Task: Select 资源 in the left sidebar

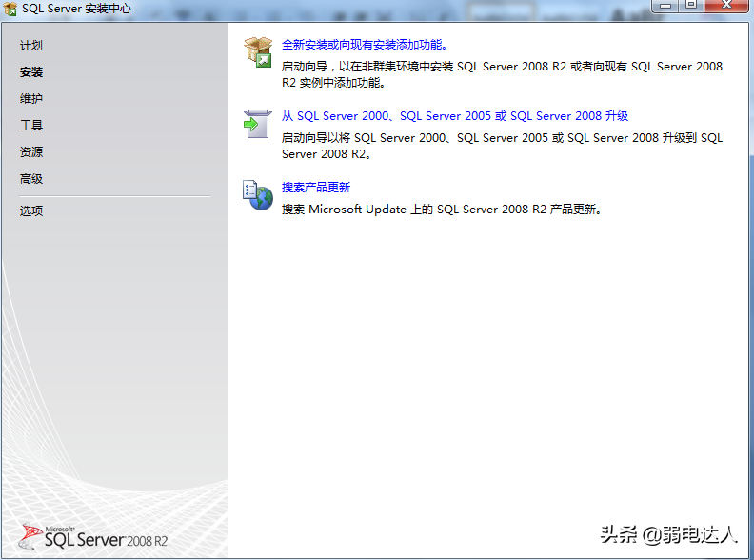Action: tap(31, 152)
